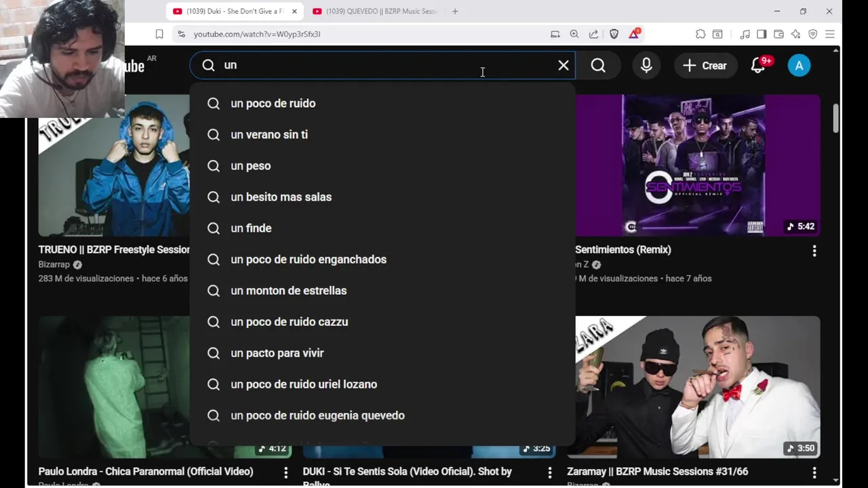Share this page using the share icon
This screenshot has width=868, height=488.
(594, 34)
